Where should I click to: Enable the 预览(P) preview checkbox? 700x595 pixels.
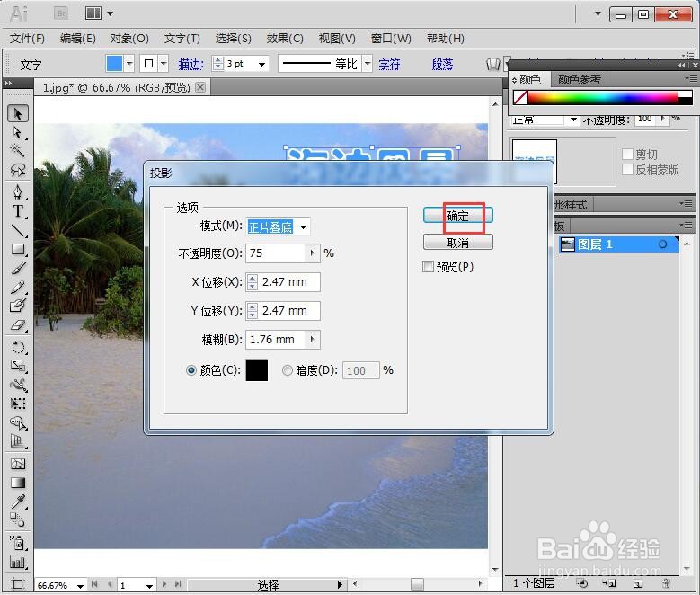tap(428, 267)
